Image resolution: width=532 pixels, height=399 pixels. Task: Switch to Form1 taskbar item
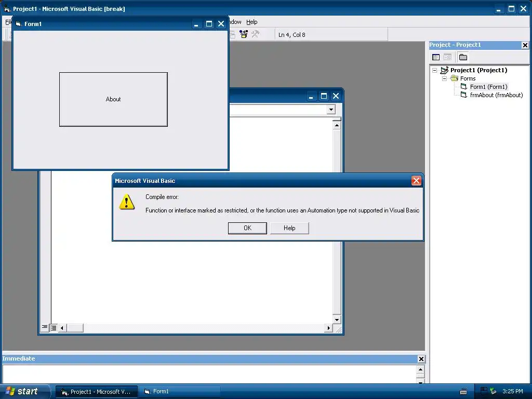point(180,392)
